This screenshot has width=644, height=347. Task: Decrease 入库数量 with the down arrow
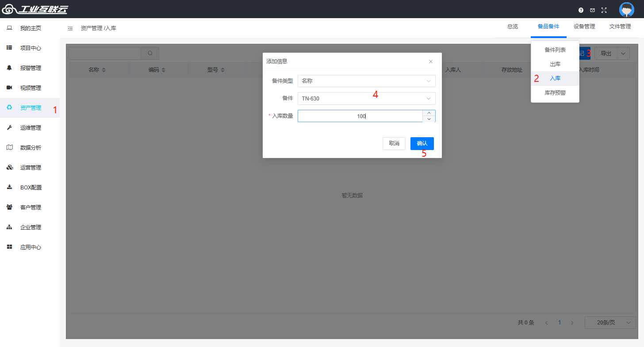coord(429,119)
